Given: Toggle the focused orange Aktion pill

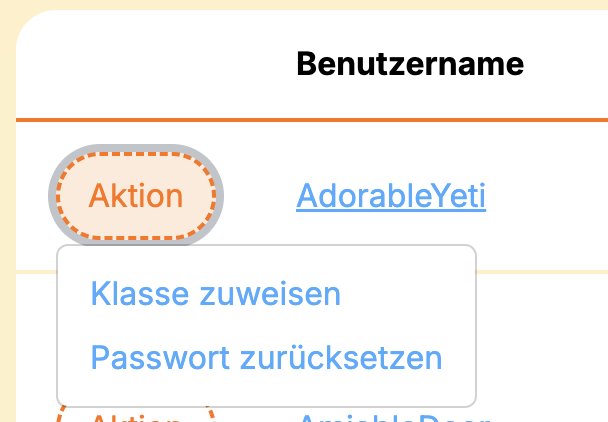Looking at the screenshot, I should coord(136,196).
